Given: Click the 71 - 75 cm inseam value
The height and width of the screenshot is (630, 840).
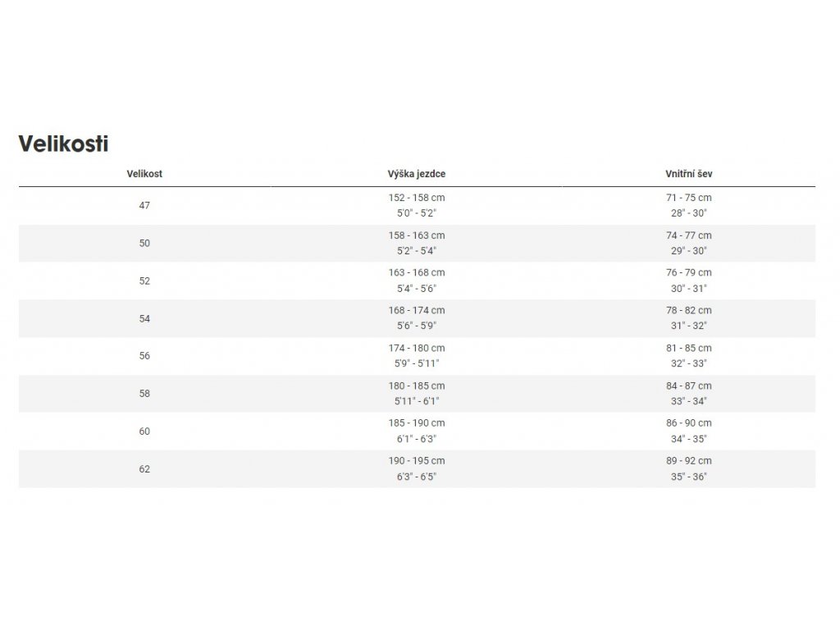Looking at the screenshot, I should [688, 198].
